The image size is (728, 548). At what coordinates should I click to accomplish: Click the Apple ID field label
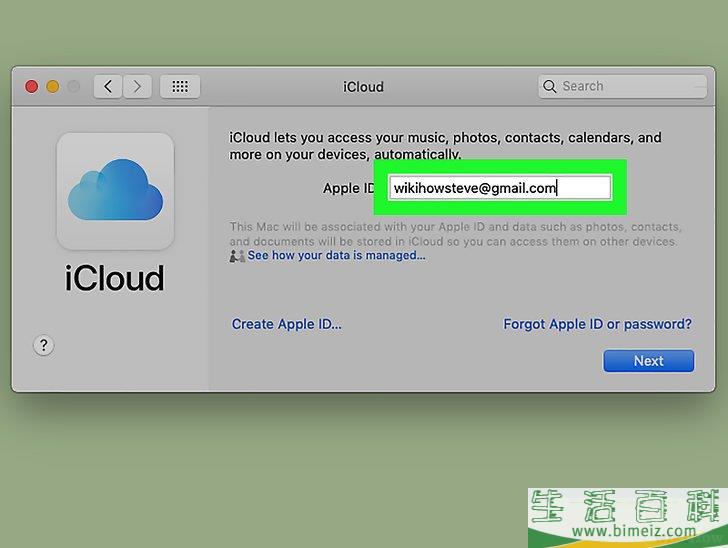tap(349, 188)
